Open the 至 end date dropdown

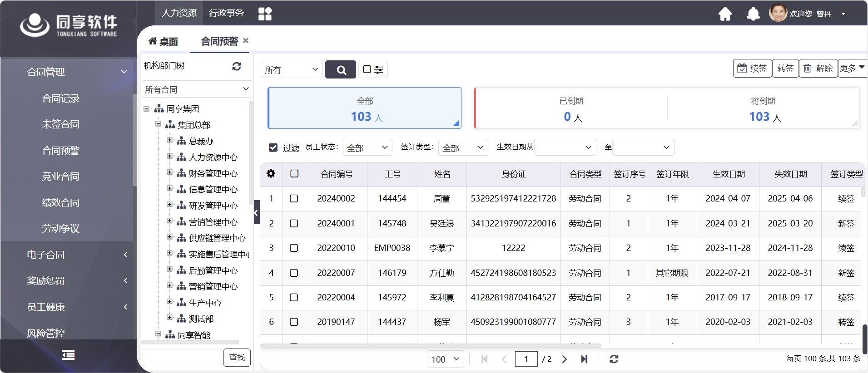tap(643, 147)
